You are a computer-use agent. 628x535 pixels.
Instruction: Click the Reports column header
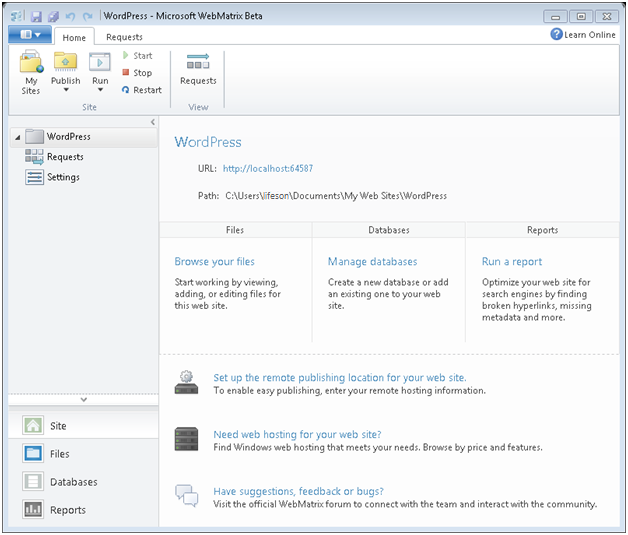click(x=543, y=230)
